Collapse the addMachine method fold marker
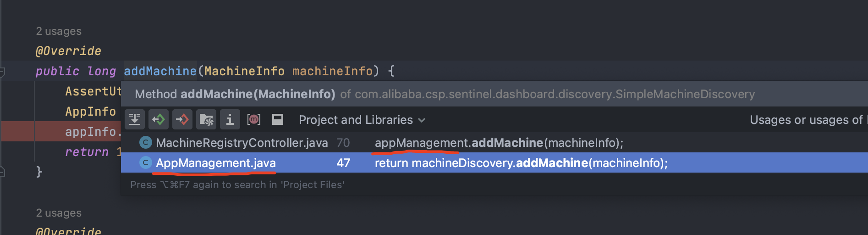Screen dimensions: 868x235 2,72
